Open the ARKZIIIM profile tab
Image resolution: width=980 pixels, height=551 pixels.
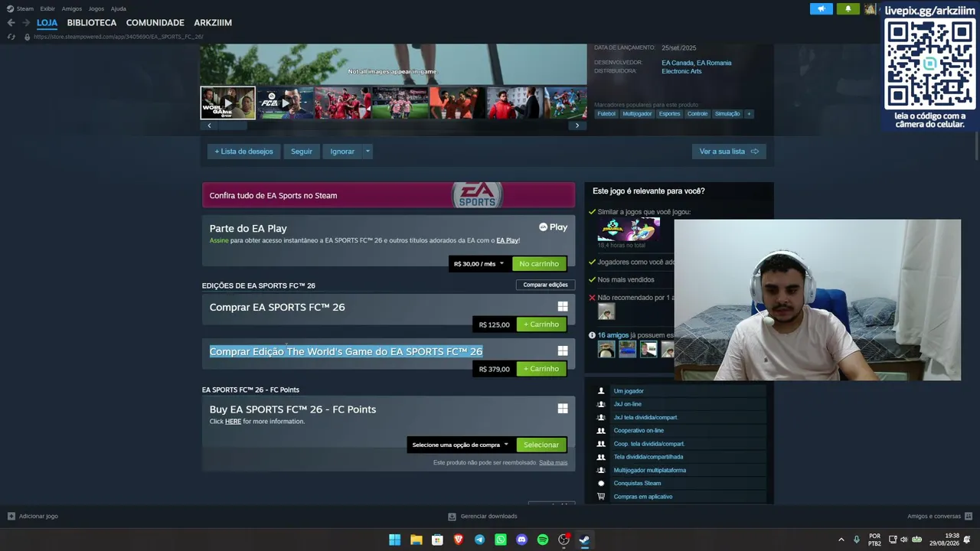pyautogui.click(x=213, y=23)
